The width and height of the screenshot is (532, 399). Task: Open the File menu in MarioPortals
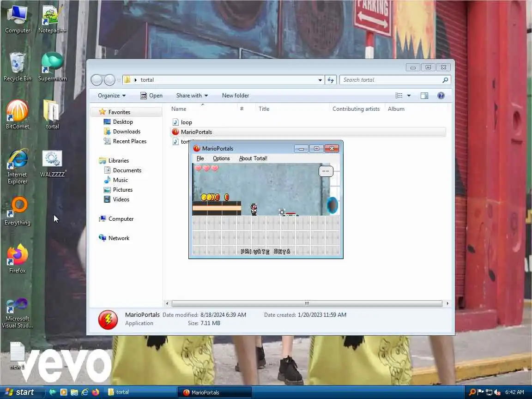pos(200,158)
